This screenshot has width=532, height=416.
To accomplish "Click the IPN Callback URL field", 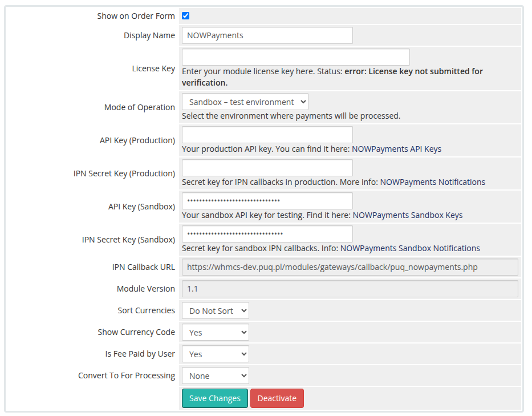I will click(349, 267).
